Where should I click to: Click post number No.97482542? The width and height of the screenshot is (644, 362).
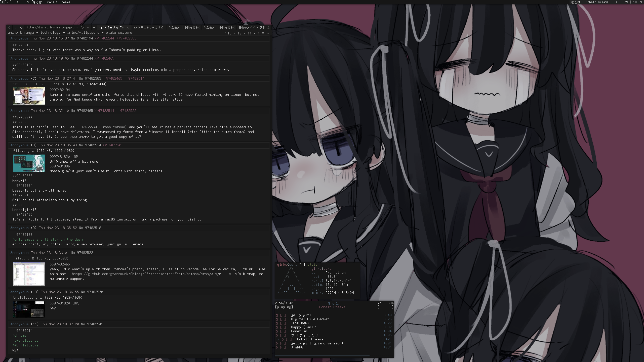click(x=92, y=324)
